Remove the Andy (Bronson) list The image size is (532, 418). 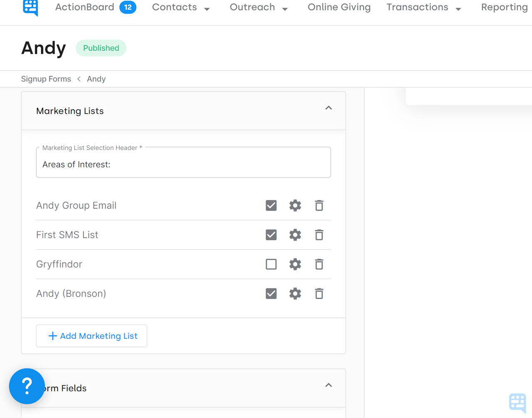coord(319,293)
